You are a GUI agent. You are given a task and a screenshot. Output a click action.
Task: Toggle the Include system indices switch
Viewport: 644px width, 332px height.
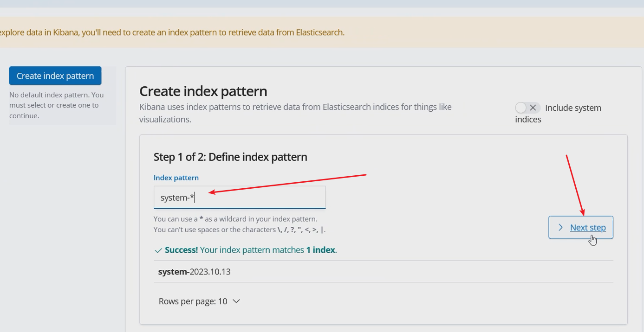click(527, 108)
